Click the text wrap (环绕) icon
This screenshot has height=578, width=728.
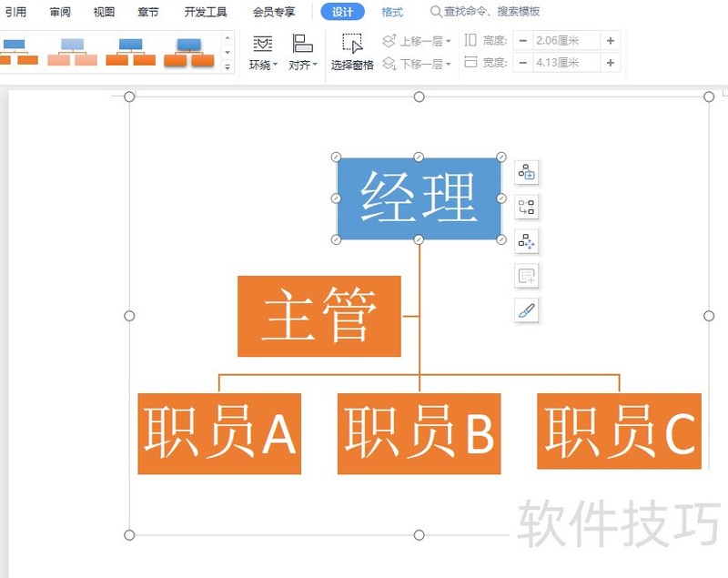click(261, 43)
